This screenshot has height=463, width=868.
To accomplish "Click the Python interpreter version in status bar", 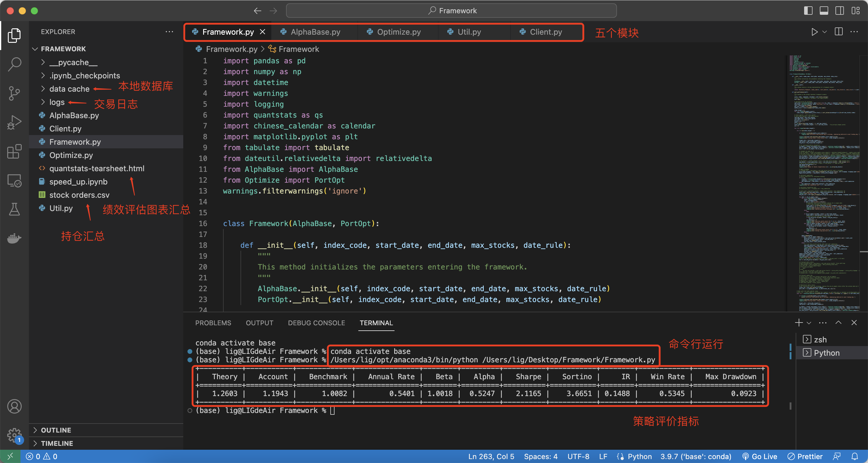I will coord(696,456).
